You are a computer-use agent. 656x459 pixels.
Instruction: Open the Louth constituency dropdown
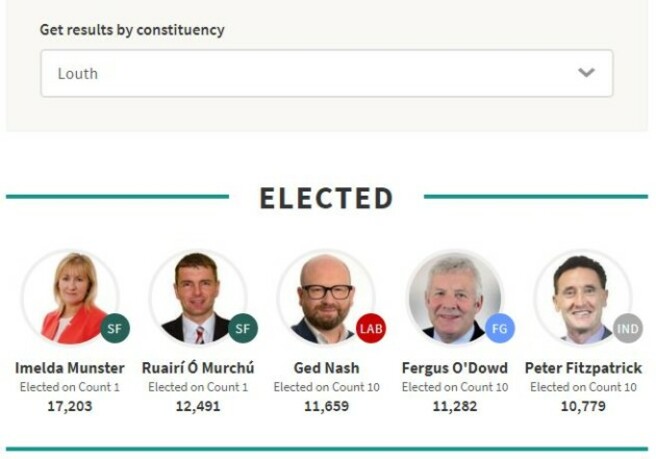(327, 73)
